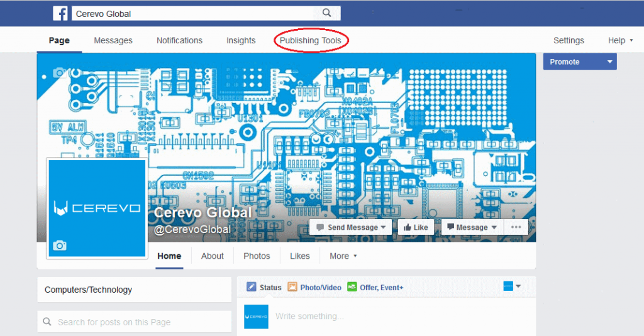Click the Like button

(x=416, y=227)
